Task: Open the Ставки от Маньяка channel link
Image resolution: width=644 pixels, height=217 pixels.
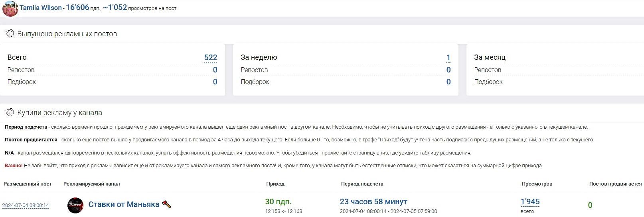Action: pos(124,205)
